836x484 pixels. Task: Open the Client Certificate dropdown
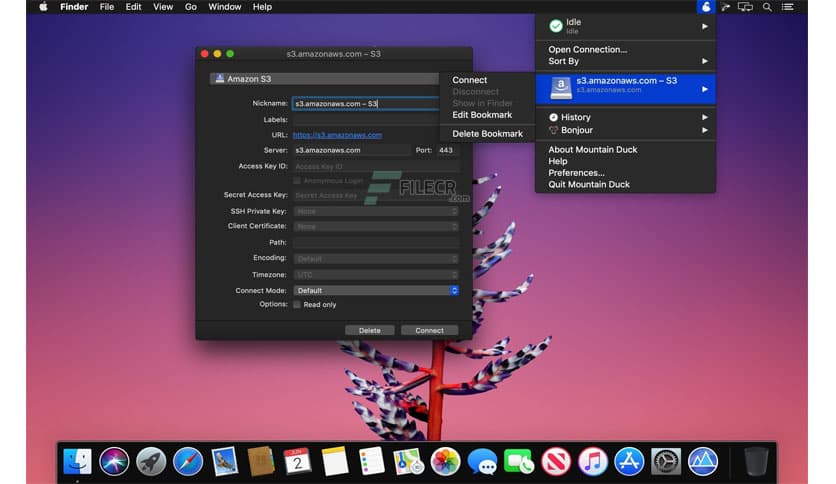click(x=376, y=227)
